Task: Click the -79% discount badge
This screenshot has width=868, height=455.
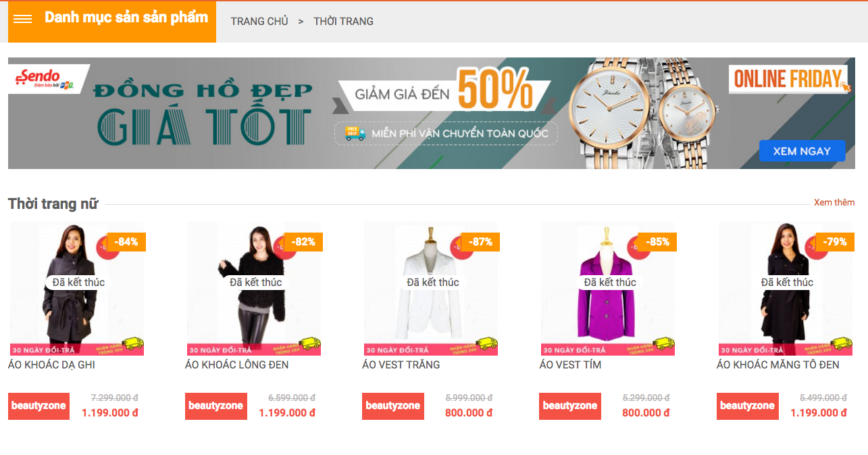Action: pos(835,242)
